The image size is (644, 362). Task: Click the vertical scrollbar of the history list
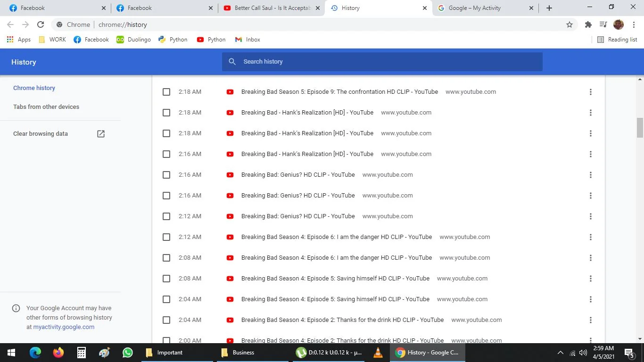tap(640, 127)
